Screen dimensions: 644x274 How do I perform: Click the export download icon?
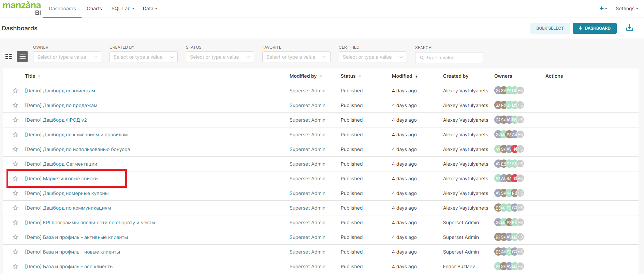click(x=629, y=28)
